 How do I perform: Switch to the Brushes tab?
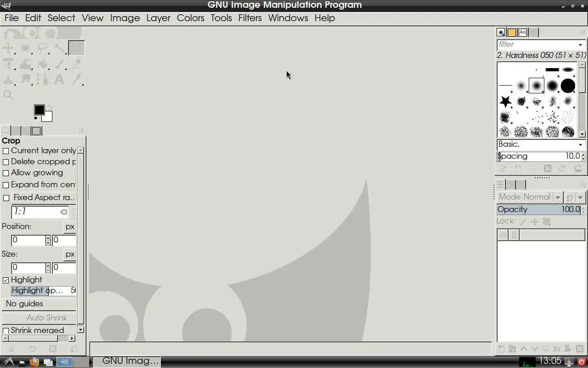501,32
